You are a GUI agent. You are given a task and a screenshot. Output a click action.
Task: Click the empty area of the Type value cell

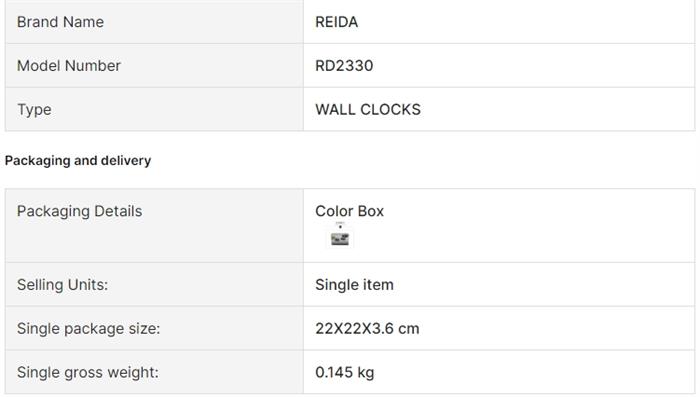558,109
